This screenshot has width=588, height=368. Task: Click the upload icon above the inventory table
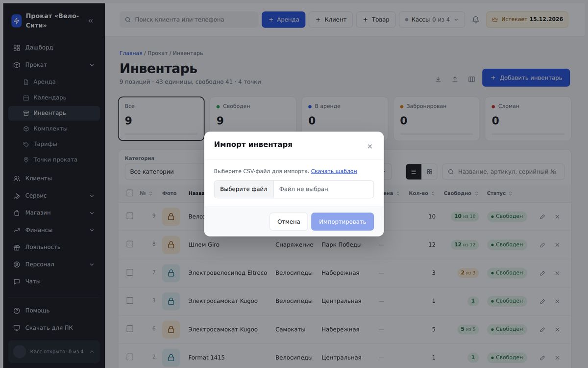tap(455, 79)
